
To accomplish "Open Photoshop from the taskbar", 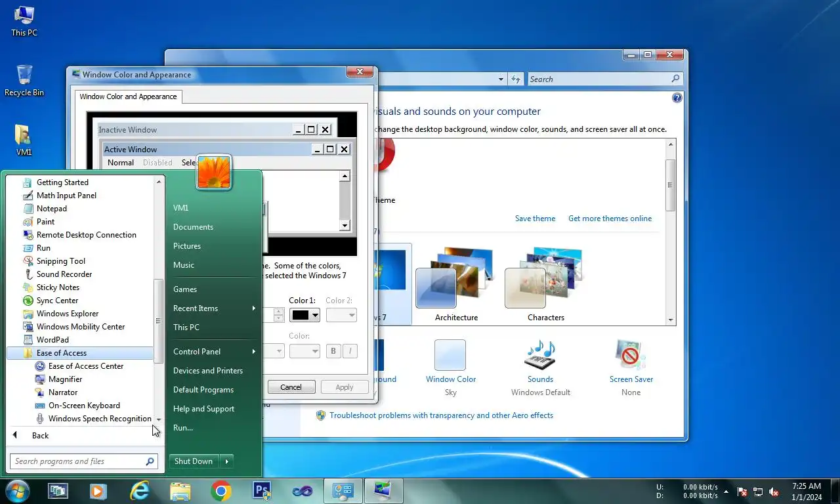I will coord(262,491).
